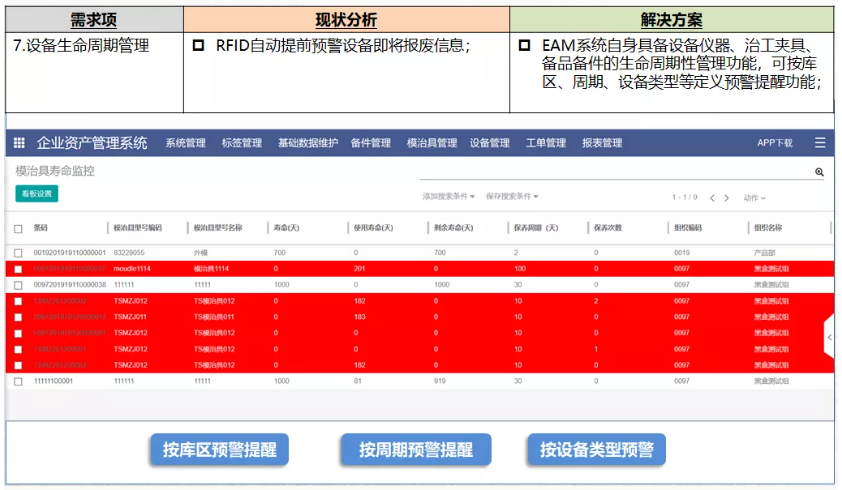The image size is (842, 490).
Task: Select the 产品部 organization cell
Action: click(765, 253)
